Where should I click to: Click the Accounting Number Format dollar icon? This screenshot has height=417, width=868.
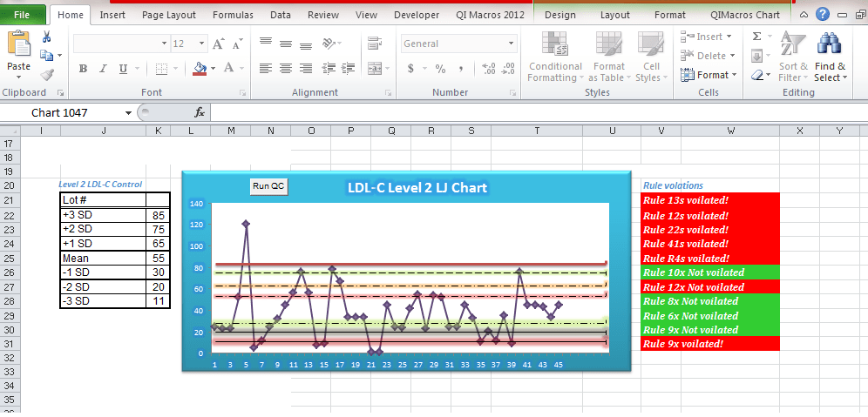[410, 69]
